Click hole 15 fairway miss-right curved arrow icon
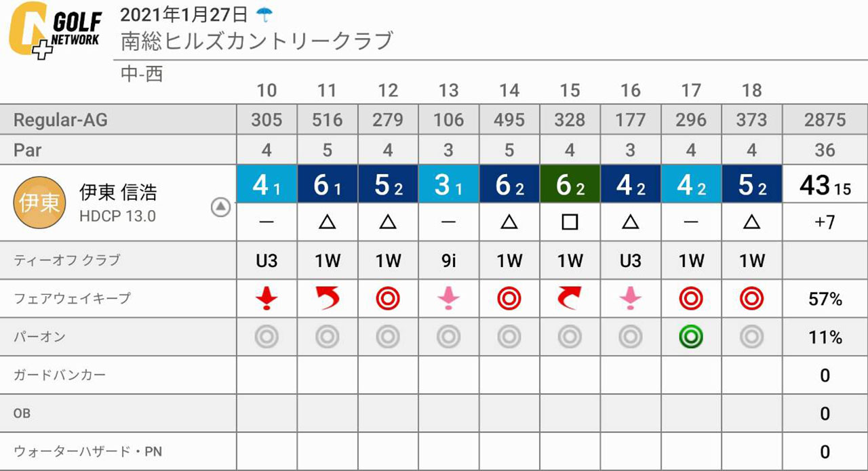Screen dimensions: 868x471 (570, 298)
